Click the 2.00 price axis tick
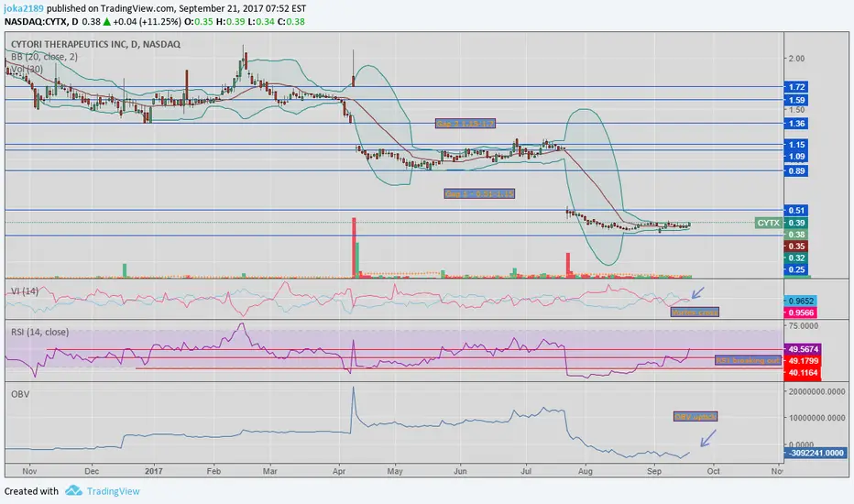Image resolution: width=854 pixels, height=504 pixels. click(796, 59)
